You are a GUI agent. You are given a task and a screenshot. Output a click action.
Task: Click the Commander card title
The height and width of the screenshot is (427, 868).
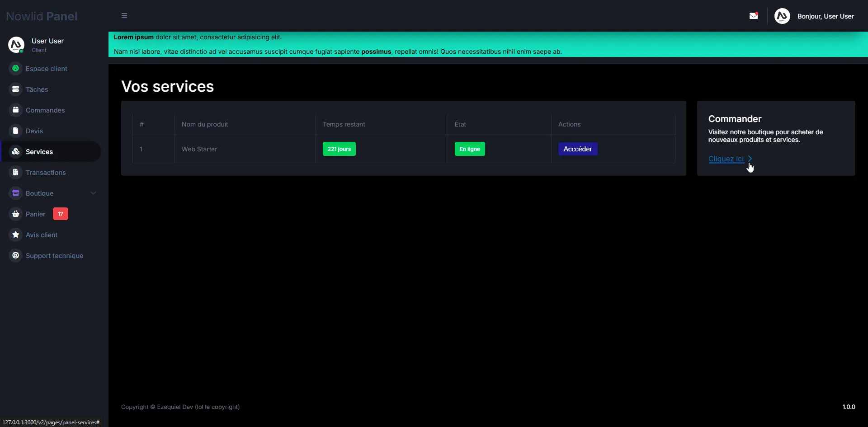(735, 119)
